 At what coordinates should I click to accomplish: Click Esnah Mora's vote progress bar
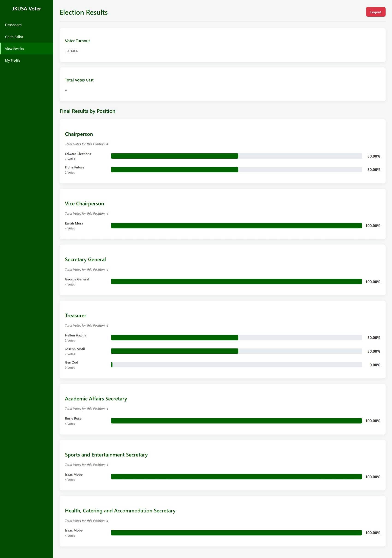click(236, 226)
